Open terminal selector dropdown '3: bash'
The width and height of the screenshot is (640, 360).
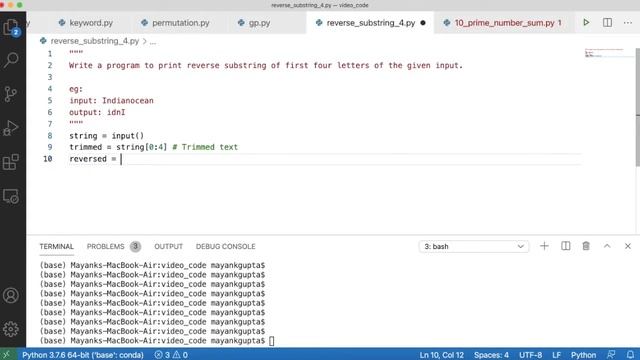(x=473, y=247)
